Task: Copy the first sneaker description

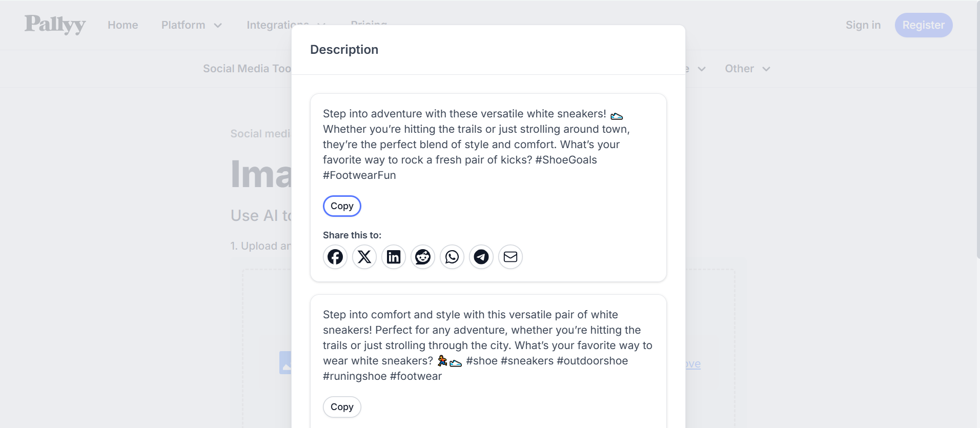Action: [342, 206]
